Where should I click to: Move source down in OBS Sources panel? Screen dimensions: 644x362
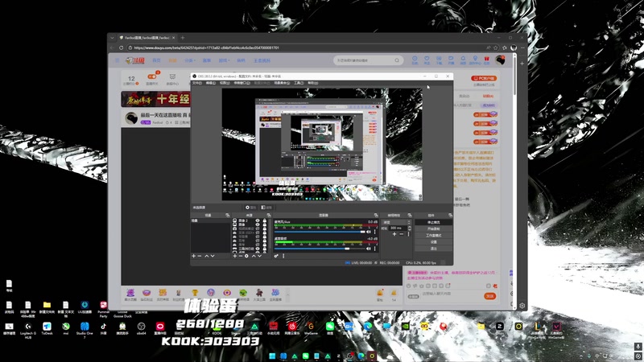(259, 256)
